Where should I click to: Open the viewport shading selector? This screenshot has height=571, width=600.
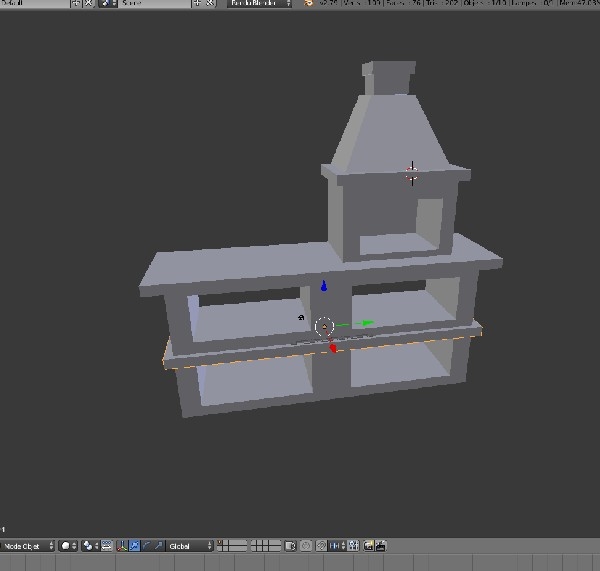click(67, 546)
